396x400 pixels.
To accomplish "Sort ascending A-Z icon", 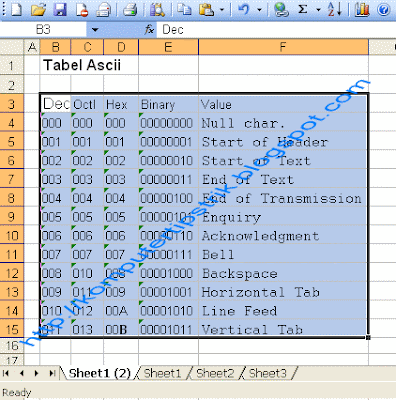I will tap(334, 9).
